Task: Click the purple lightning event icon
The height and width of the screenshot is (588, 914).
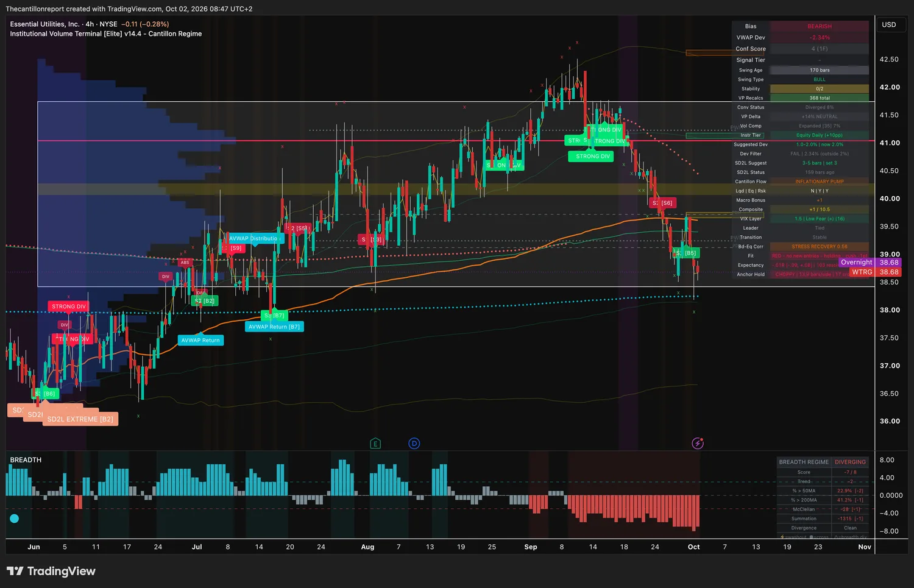Action: [x=698, y=443]
